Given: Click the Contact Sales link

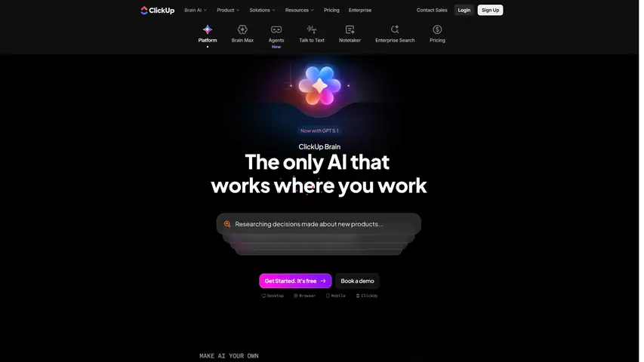Looking at the screenshot, I should pyautogui.click(x=432, y=11).
